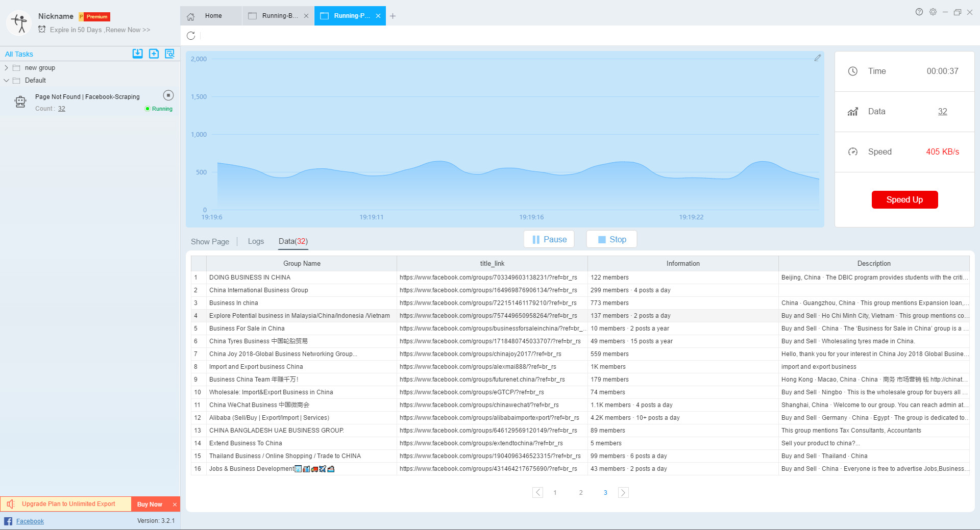
Task: Click the add new task icon
Action: (x=154, y=54)
